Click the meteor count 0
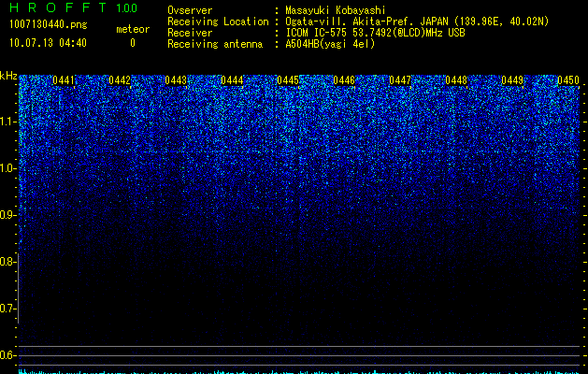The width and height of the screenshot is (588, 374). click(133, 43)
